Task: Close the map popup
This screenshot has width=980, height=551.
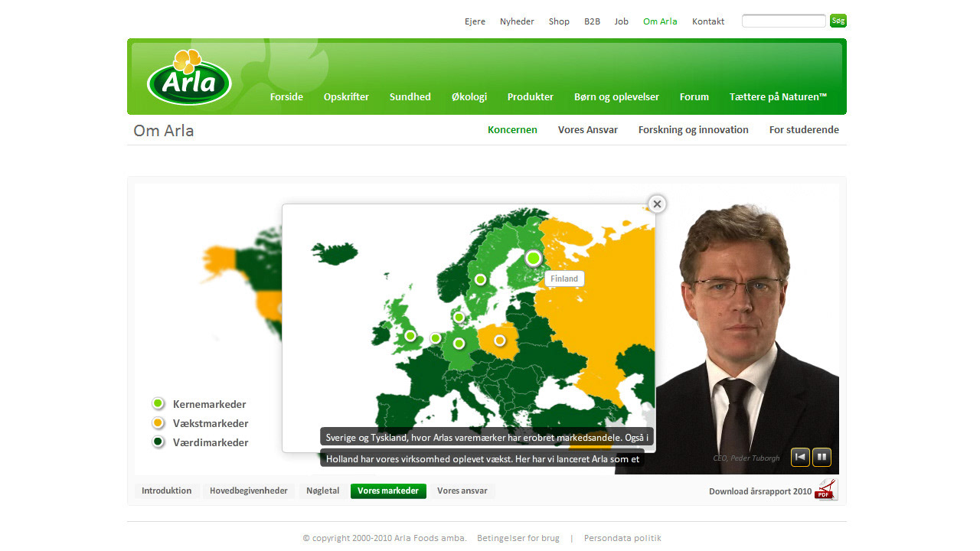Action: pos(657,204)
